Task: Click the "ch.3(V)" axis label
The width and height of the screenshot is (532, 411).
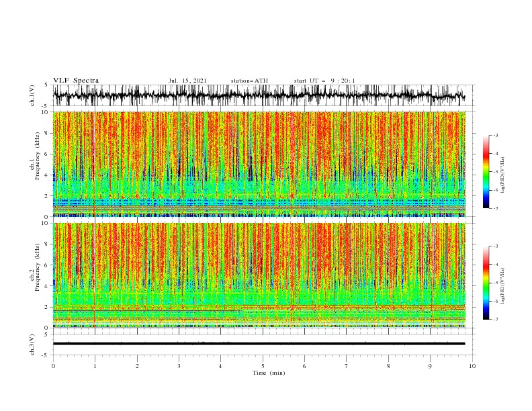Action: 32,345
